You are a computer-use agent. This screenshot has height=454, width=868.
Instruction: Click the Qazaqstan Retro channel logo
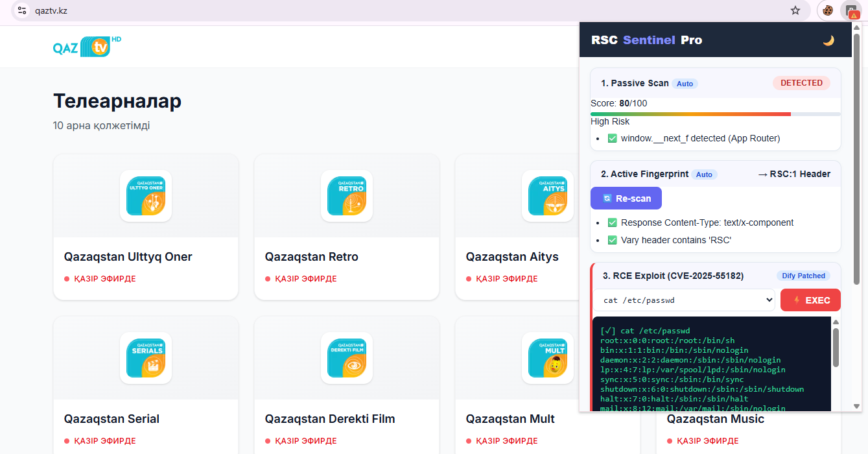coord(347,196)
